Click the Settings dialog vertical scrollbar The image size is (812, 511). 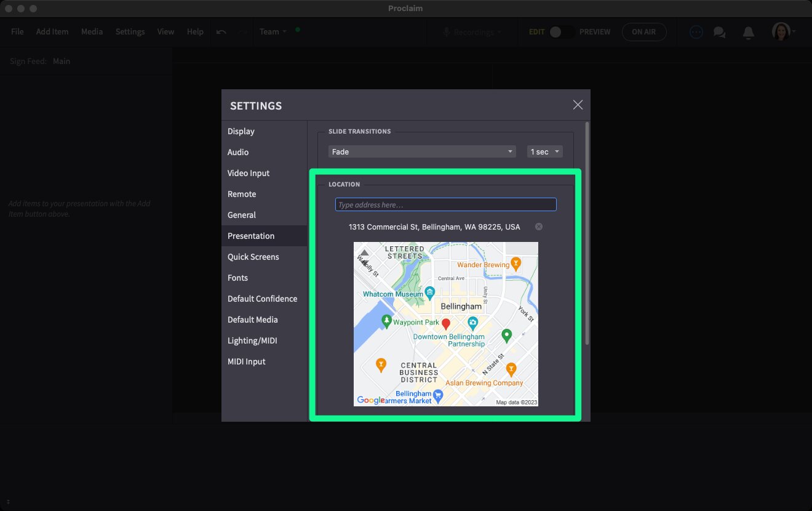click(587, 234)
